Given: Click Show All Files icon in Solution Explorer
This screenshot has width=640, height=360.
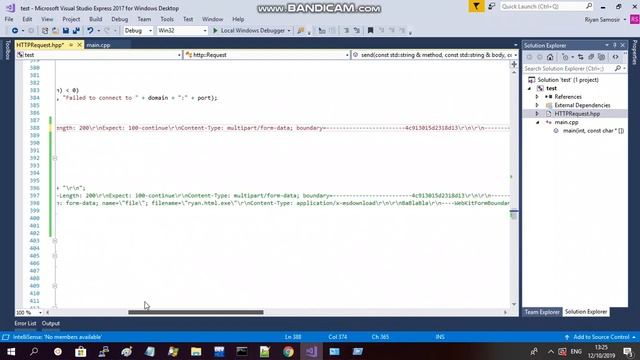Looking at the screenshot, I should pyautogui.click(x=601, y=57).
